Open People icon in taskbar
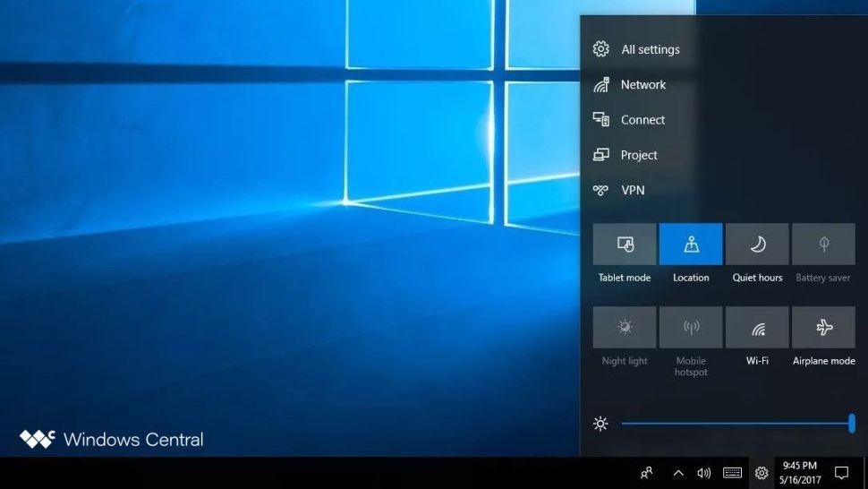868x489 pixels. point(646,473)
